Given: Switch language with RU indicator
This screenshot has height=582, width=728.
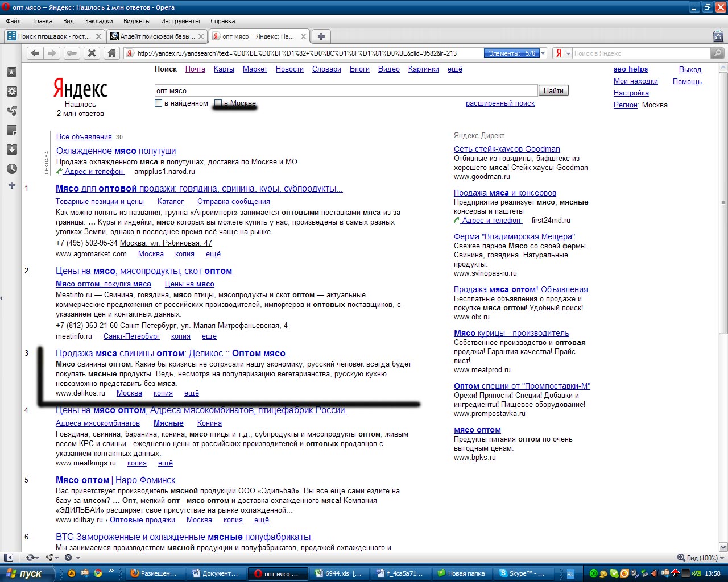Looking at the screenshot, I should 570,574.
